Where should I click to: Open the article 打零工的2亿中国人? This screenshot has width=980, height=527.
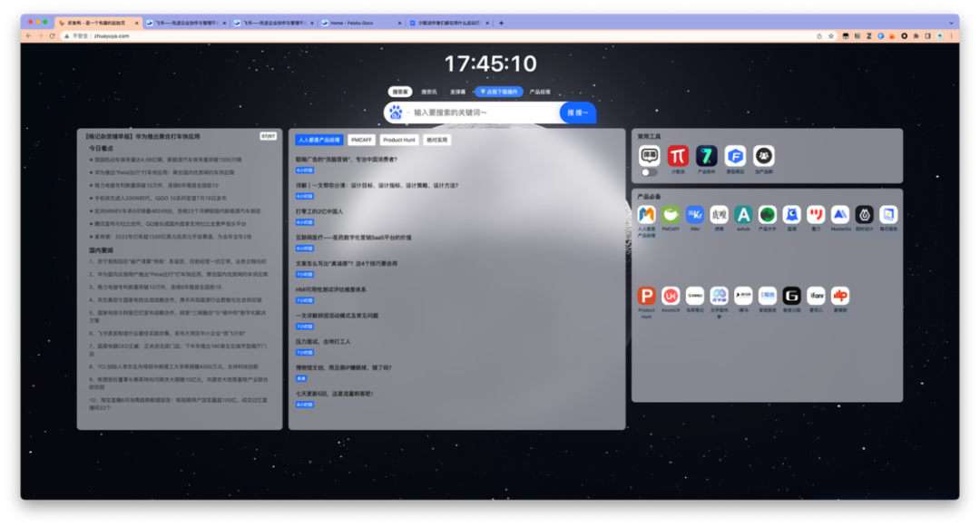(x=319, y=211)
